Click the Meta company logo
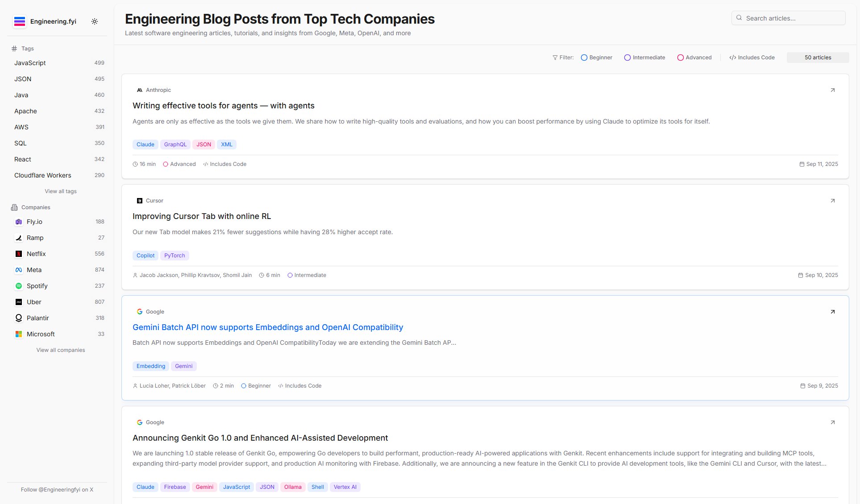This screenshot has height=504, width=860. coord(19,270)
